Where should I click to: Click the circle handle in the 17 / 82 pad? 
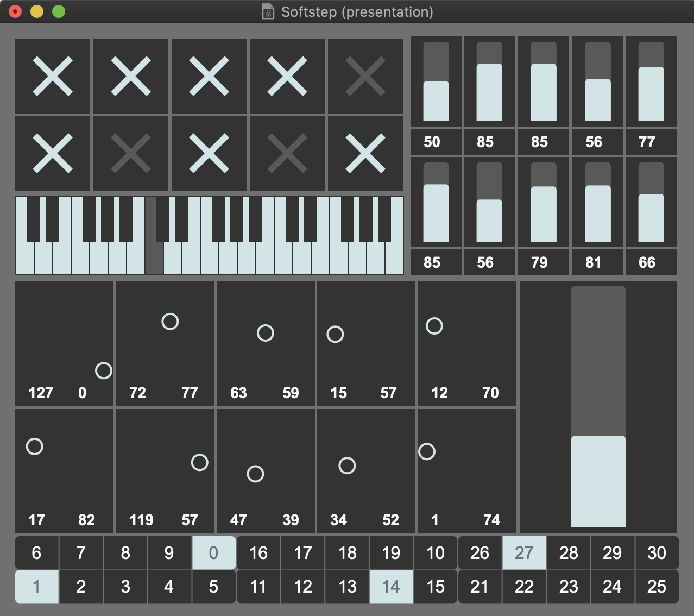tap(35, 447)
